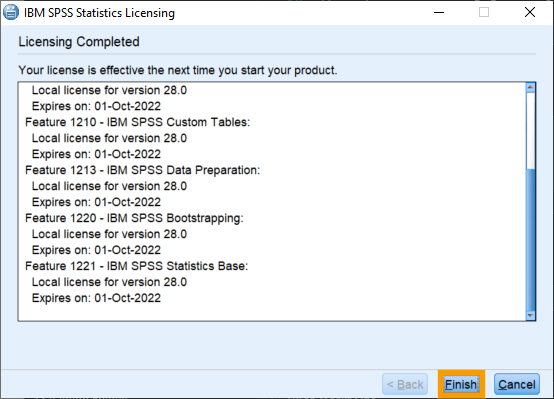Click the scrollbar track above the thumb

pos(530,131)
